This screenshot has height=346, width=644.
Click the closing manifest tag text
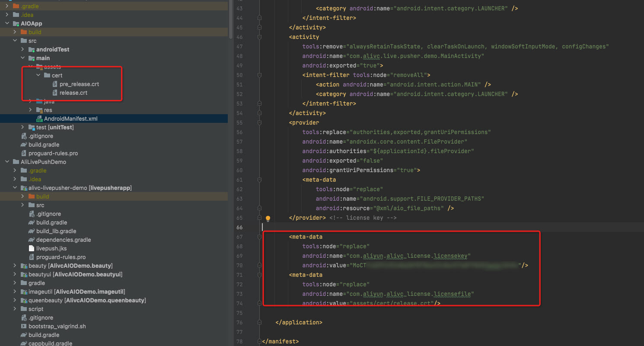(x=280, y=342)
